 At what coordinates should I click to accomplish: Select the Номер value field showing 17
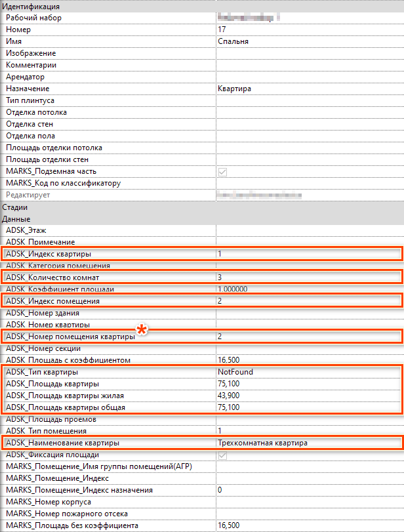pos(308,30)
